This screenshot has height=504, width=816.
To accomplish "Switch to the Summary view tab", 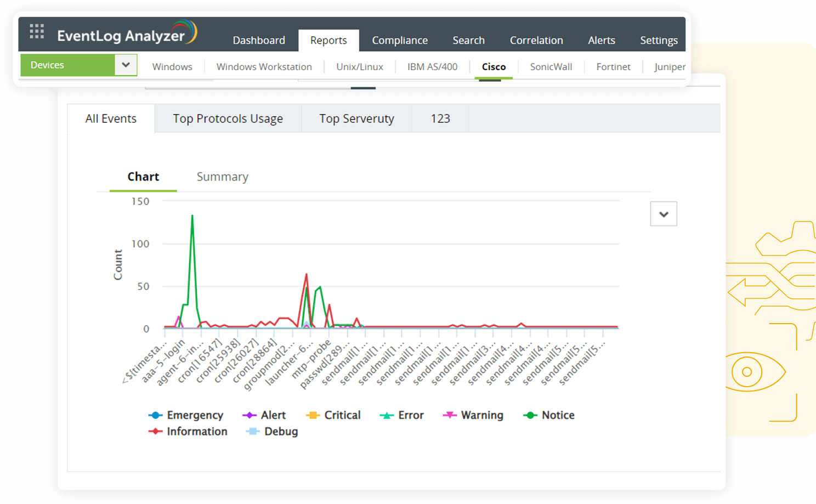I will (222, 177).
